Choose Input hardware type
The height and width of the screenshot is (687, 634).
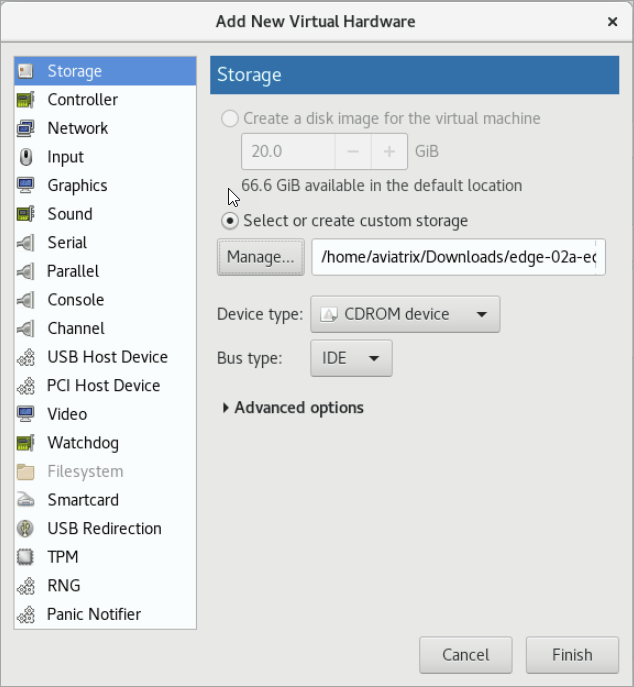pyautogui.click(x=105, y=157)
